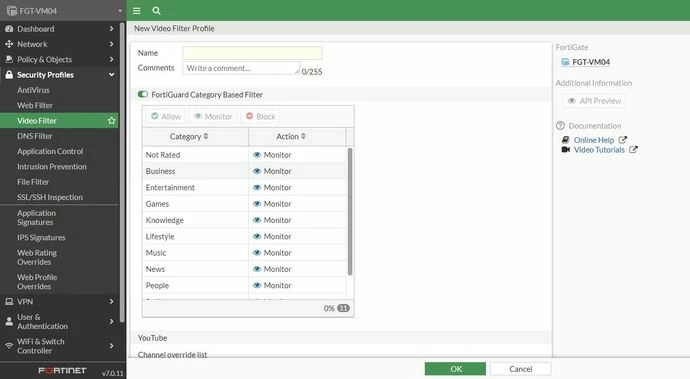This screenshot has width=690, height=379.
Task: Collapse the Security Profiles chevron
Action: coord(111,74)
